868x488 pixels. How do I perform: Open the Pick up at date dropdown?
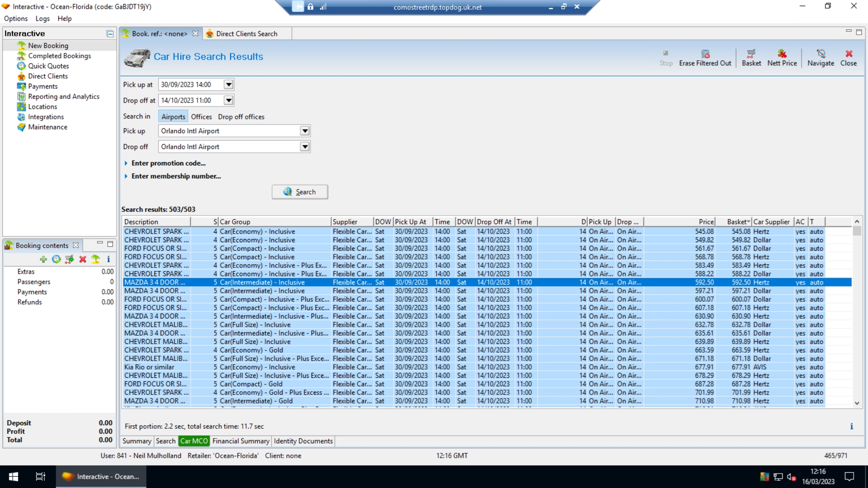click(229, 84)
